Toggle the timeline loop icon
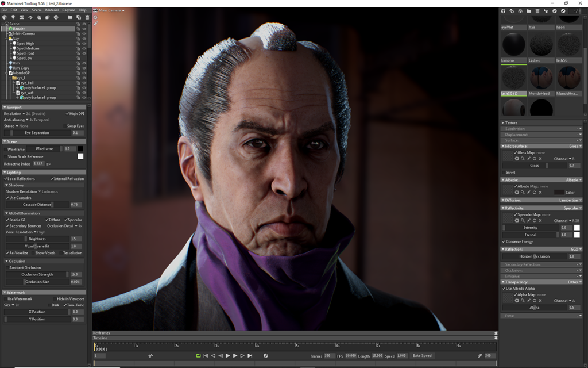Screen dimensions: 588x368 click(x=198, y=355)
